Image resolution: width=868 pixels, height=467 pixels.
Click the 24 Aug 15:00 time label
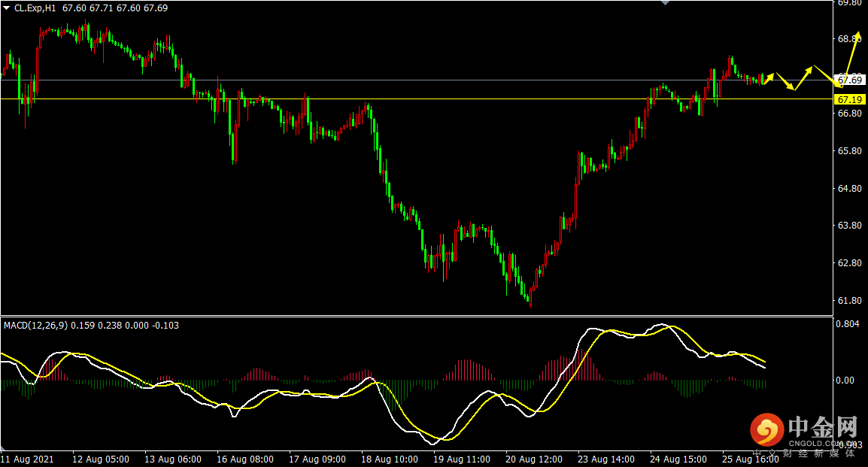click(x=678, y=459)
